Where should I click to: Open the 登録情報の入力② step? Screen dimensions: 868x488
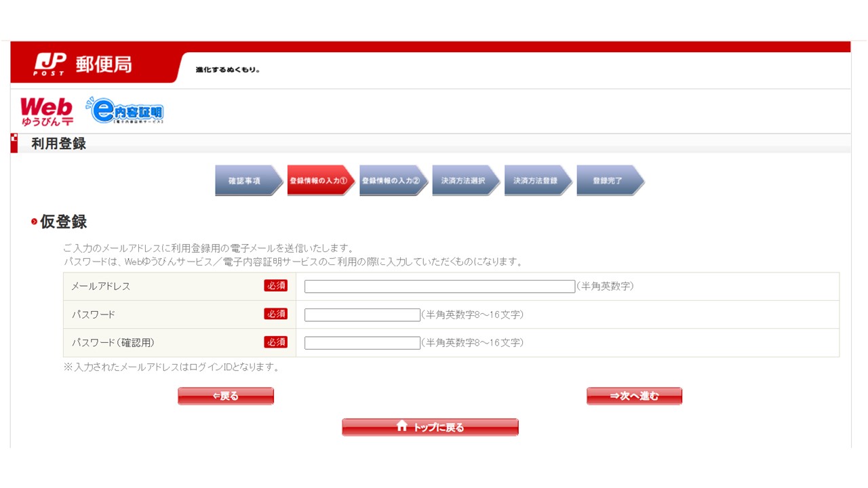(393, 180)
